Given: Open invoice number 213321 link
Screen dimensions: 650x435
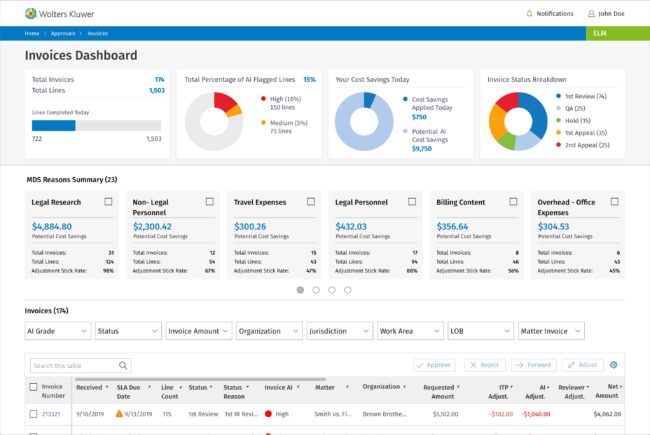Looking at the screenshot, I should point(52,412).
